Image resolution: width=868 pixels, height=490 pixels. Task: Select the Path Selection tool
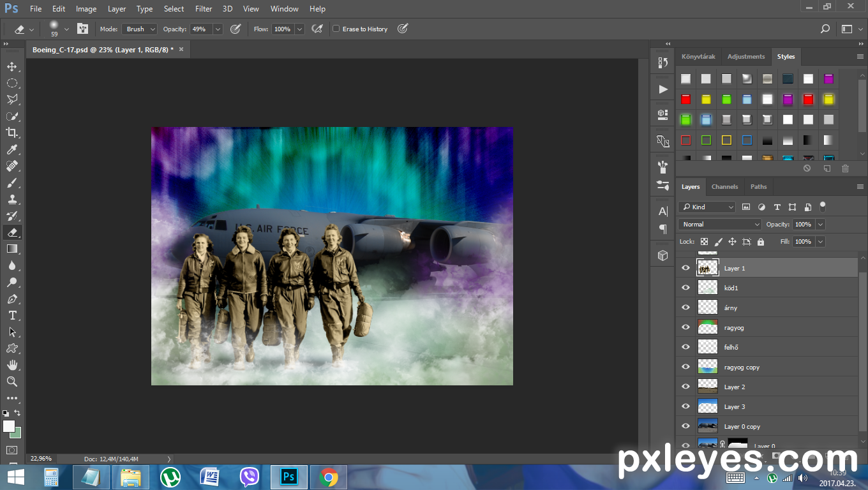click(x=12, y=332)
